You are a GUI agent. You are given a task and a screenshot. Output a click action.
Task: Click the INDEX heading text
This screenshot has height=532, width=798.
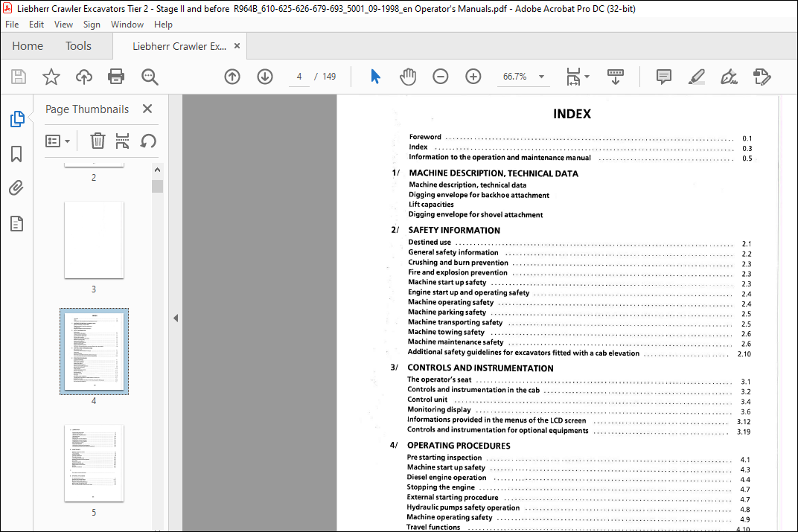coord(572,114)
